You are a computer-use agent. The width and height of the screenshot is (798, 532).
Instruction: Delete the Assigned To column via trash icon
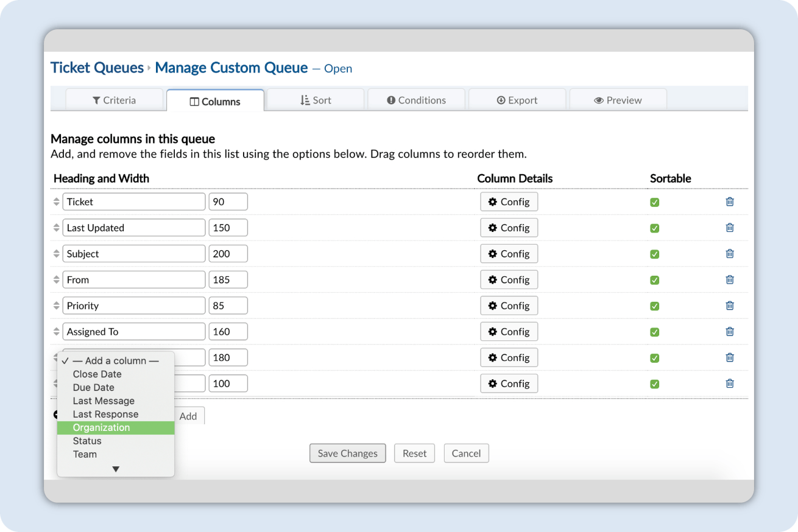tap(730, 332)
